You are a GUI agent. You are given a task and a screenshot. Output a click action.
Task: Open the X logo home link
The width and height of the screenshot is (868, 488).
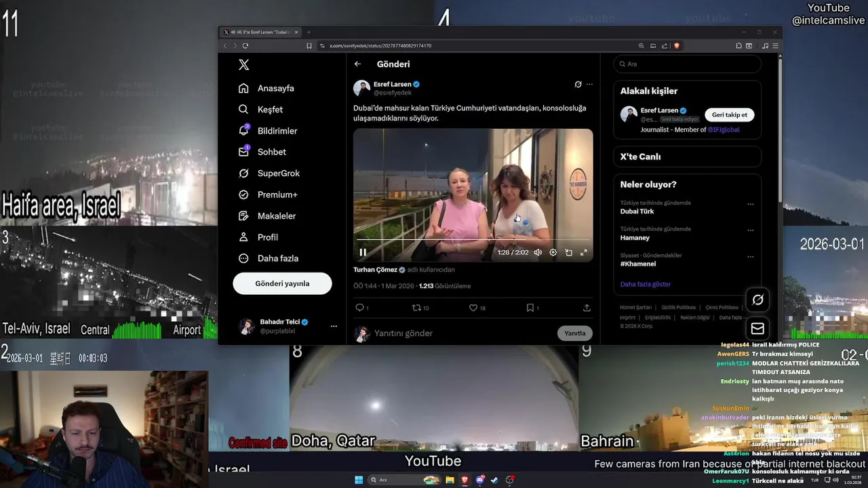(x=244, y=64)
